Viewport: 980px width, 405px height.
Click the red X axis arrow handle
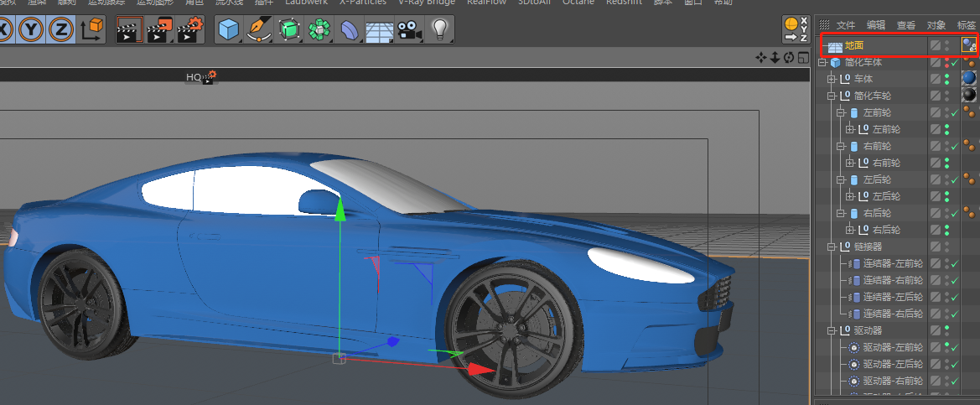point(483,370)
